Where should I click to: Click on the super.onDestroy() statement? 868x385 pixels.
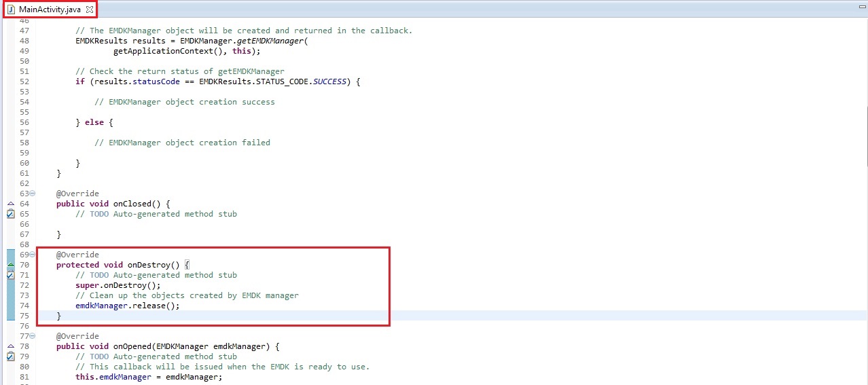[x=117, y=285]
